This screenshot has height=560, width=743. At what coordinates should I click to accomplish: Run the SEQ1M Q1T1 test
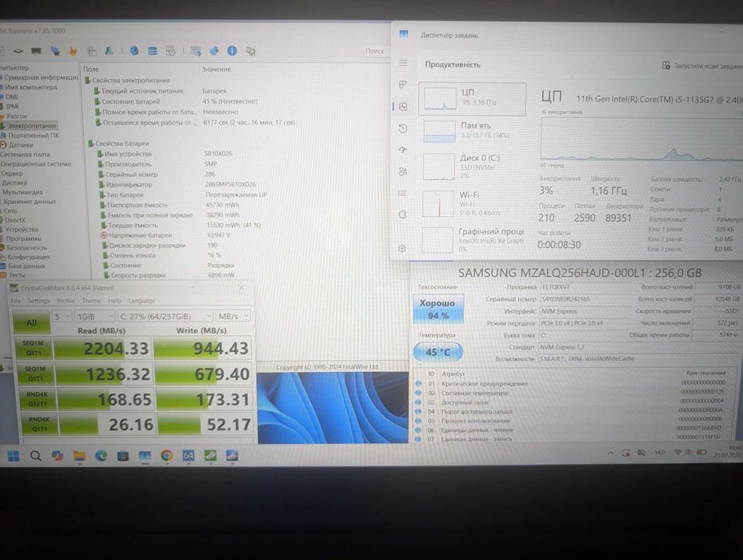(34, 374)
